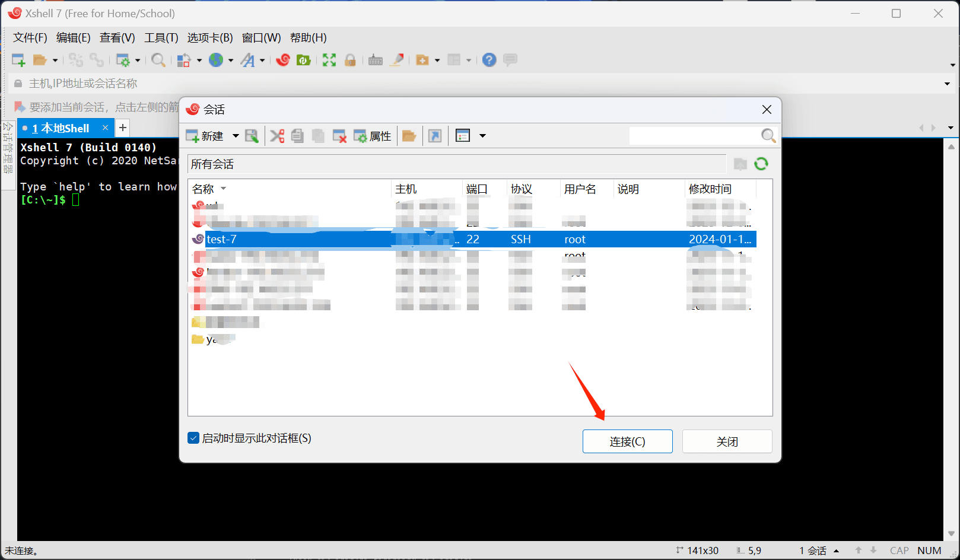
Task: Open the 窗口(W) menu
Action: click(x=262, y=38)
